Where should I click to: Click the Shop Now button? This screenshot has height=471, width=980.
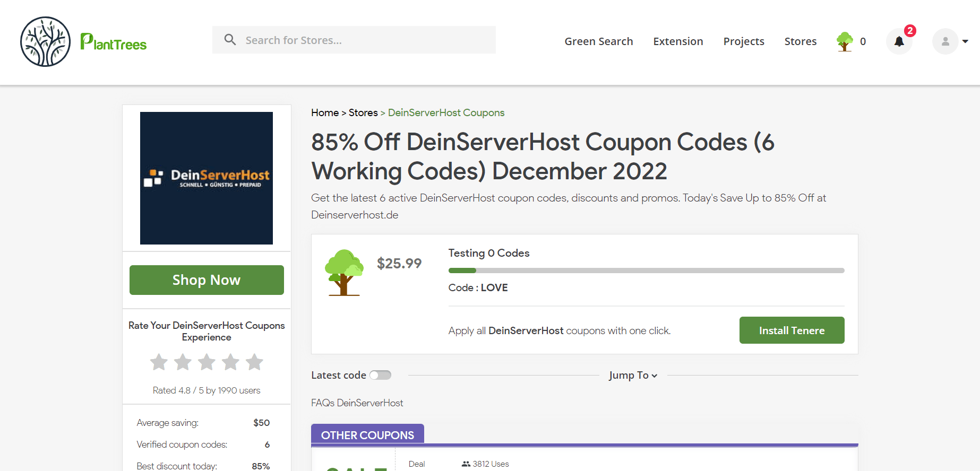point(207,280)
